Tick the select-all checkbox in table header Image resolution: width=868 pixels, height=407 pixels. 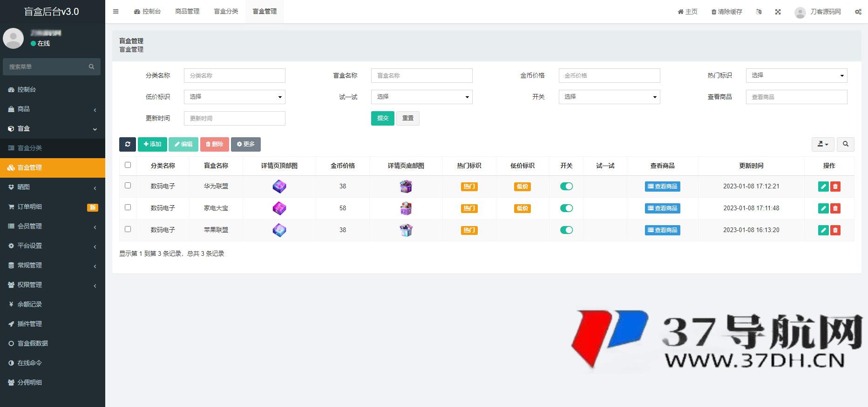tap(128, 165)
